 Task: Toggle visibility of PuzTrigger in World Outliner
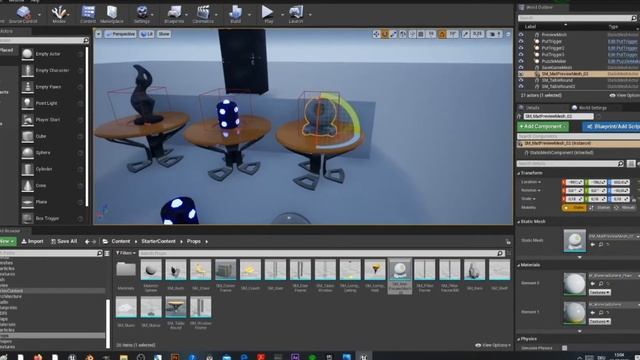[521, 41]
